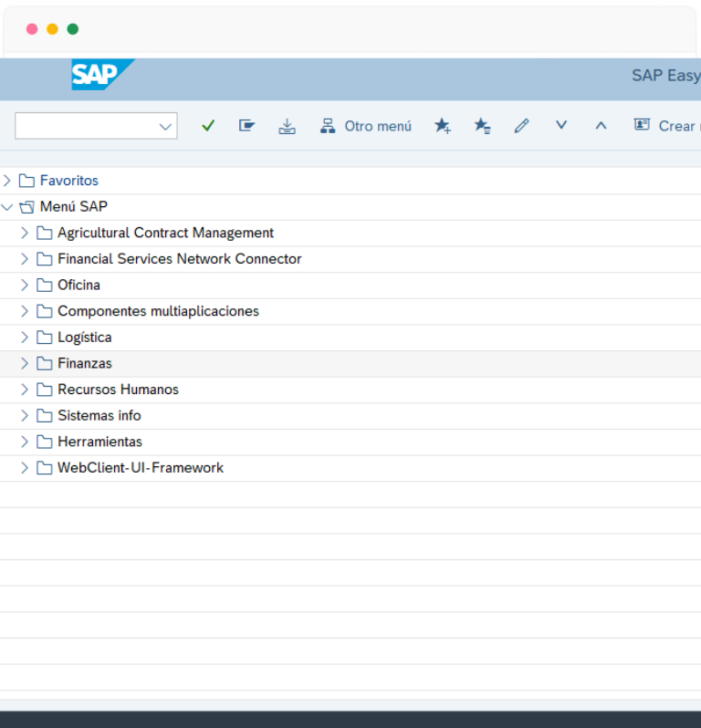
Task: Select Recursos Humanos in the menu tree
Action: [x=118, y=390]
